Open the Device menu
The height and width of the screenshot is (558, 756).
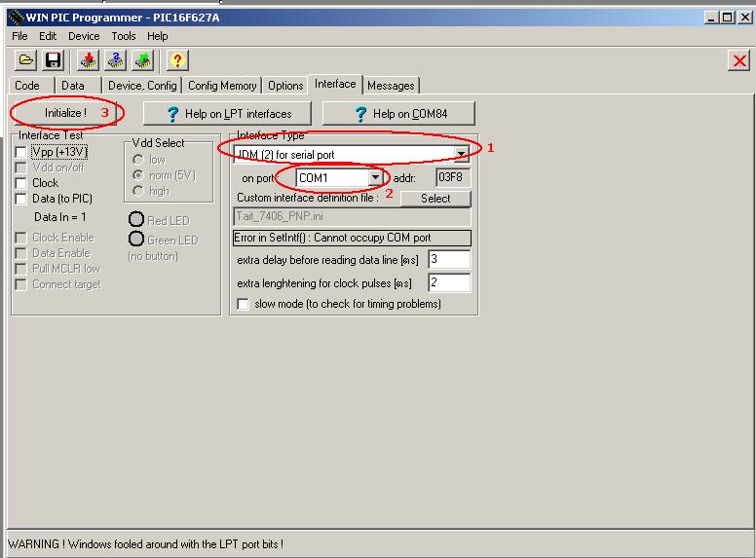(x=84, y=36)
